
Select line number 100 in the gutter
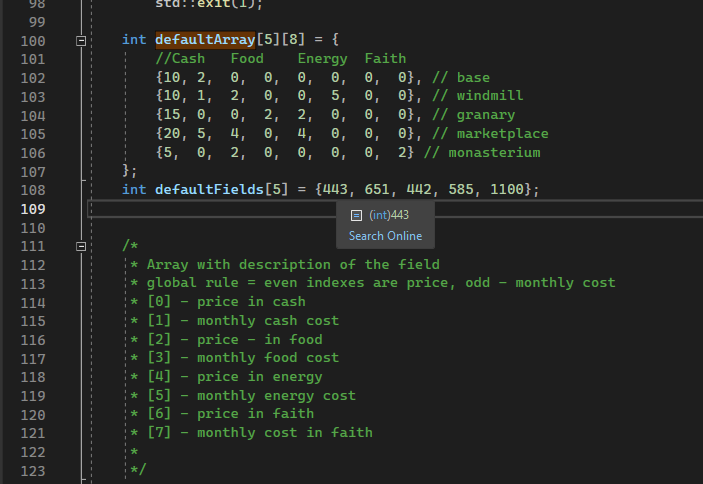pos(32,41)
